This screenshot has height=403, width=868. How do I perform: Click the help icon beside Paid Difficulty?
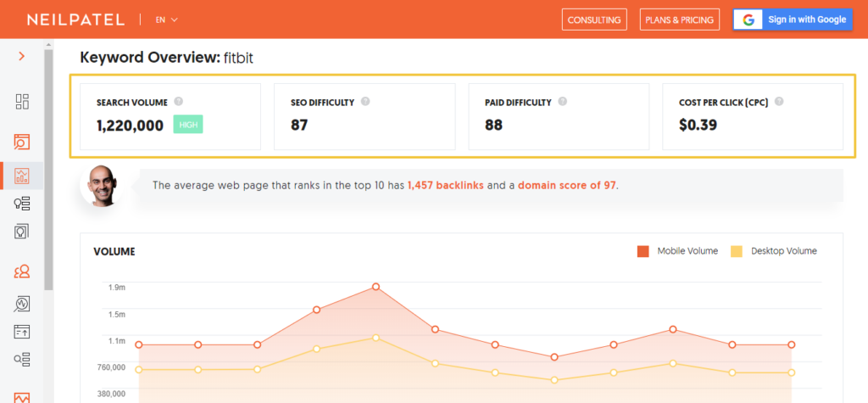563,102
